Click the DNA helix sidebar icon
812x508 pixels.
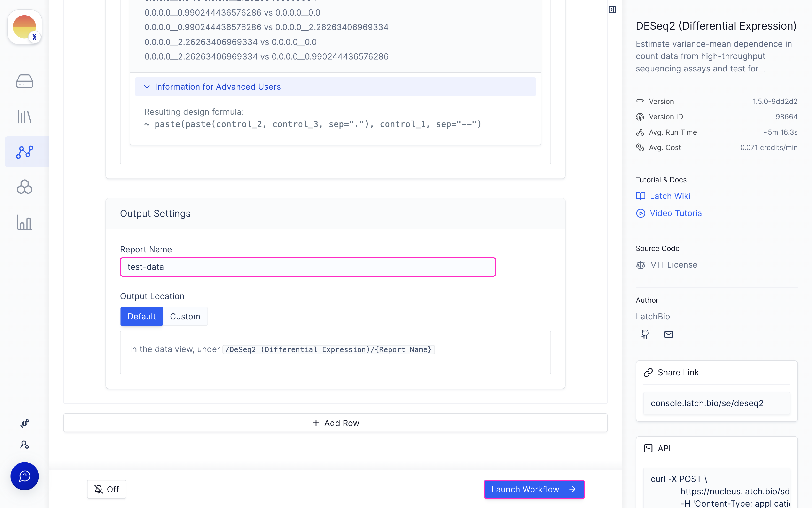point(24,423)
